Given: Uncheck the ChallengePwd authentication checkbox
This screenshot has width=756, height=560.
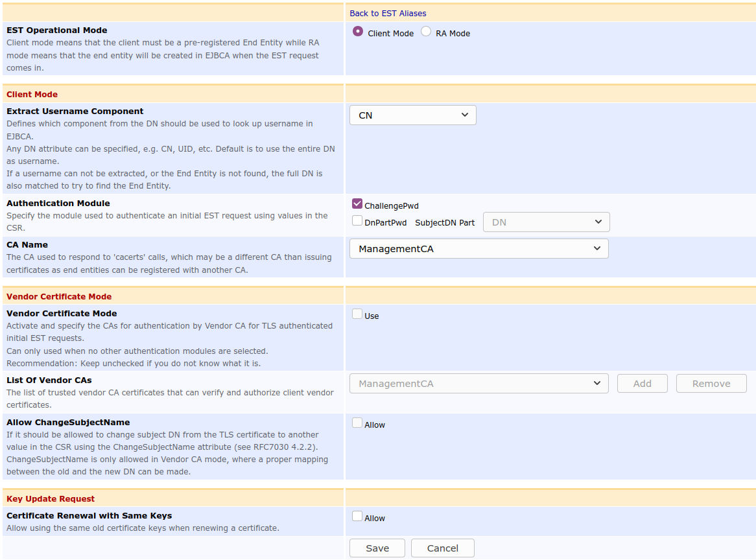Looking at the screenshot, I should 357,204.
